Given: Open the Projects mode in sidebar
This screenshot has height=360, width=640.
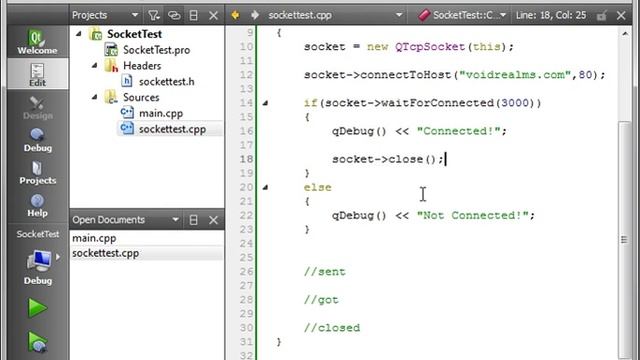Looking at the screenshot, I should (37, 173).
